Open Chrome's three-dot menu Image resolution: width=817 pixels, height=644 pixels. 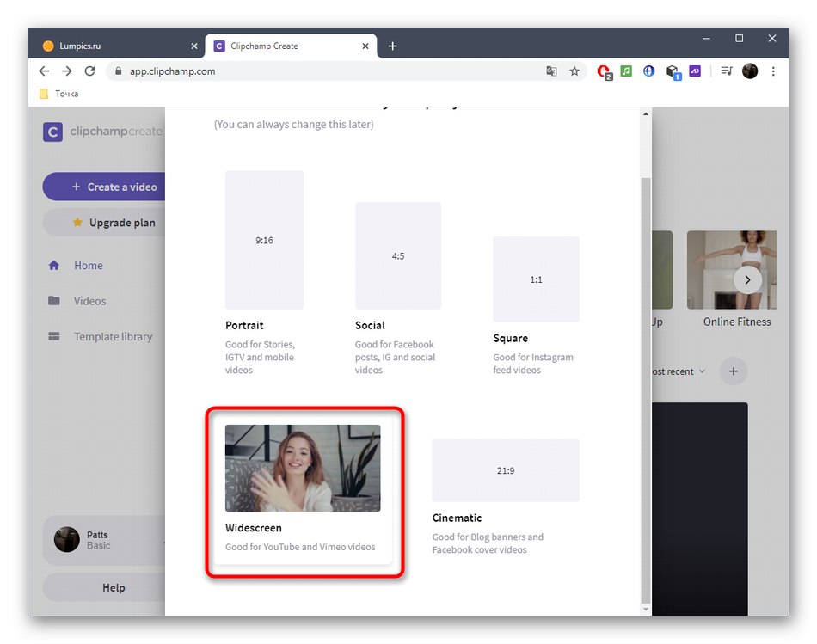click(x=773, y=71)
